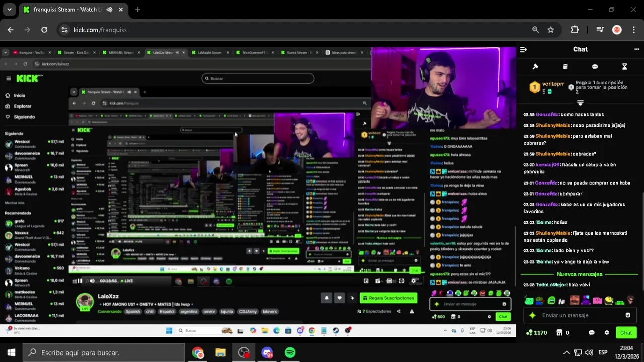
Task: Open Spotify from the taskbar
Action: [290, 352]
